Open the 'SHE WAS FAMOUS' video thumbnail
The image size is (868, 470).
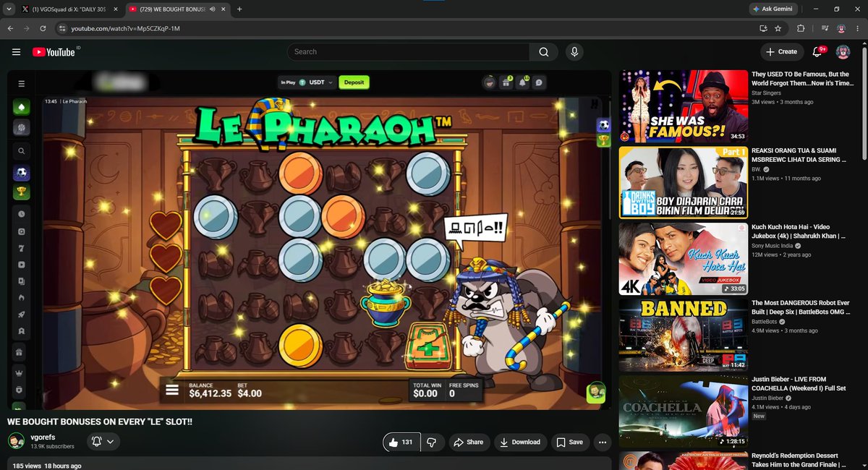pyautogui.click(x=683, y=106)
